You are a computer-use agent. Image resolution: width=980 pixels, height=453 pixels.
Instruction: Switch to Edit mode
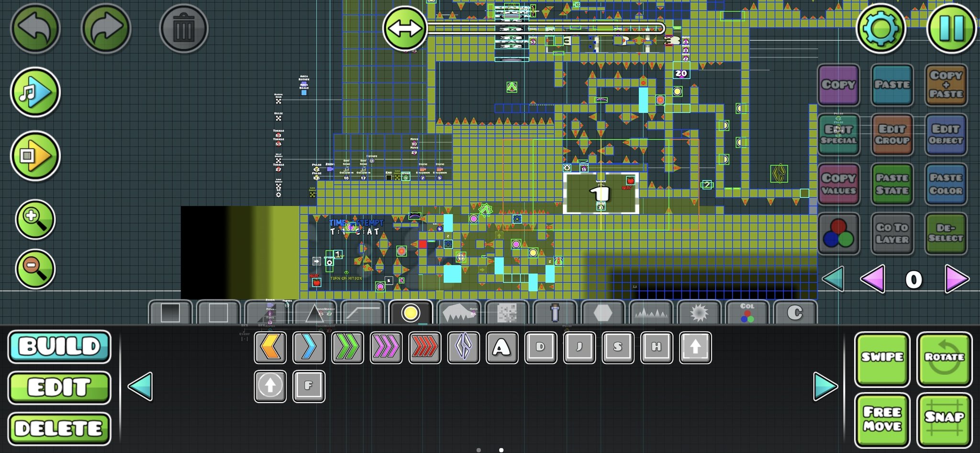pyautogui.click(x=59, y=387)
